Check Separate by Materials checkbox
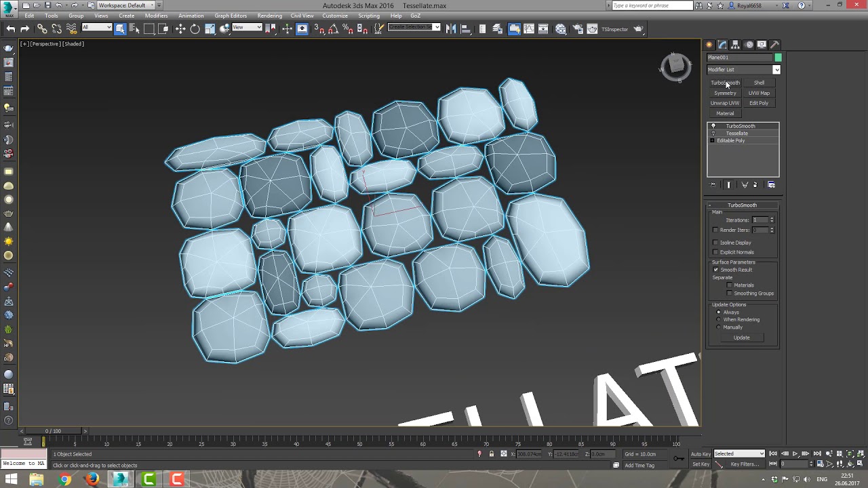868x488 pixels. click(x=730, y=285)
